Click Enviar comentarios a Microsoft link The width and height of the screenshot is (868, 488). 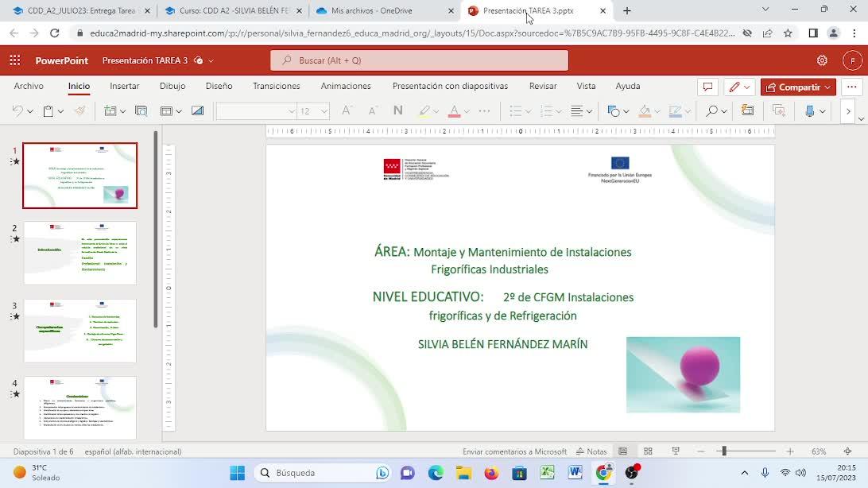tap(514, 451)
